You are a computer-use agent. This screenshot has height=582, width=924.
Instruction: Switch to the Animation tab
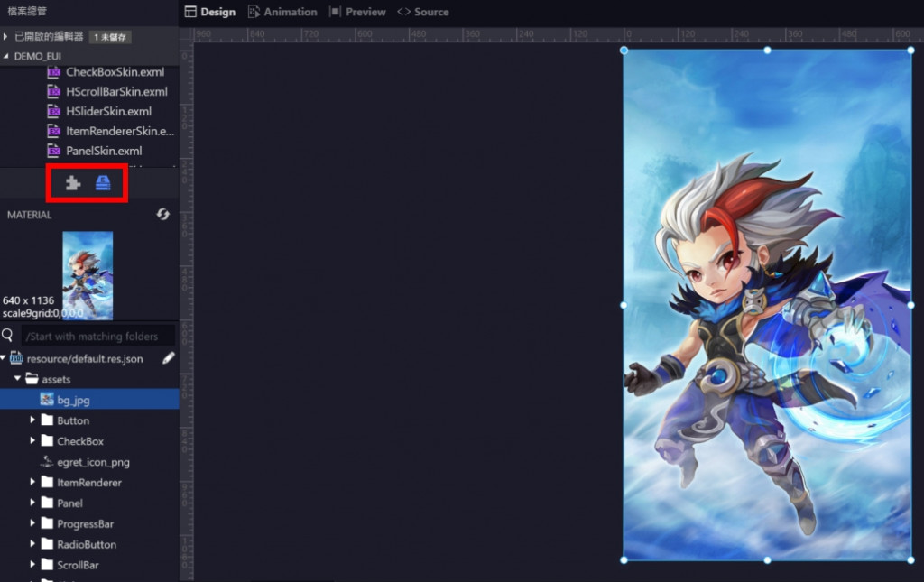[282, 12]
